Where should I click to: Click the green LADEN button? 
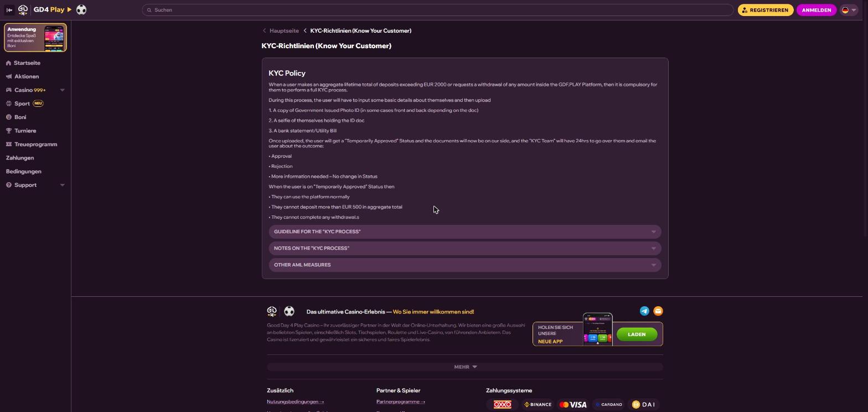point(637,334)
